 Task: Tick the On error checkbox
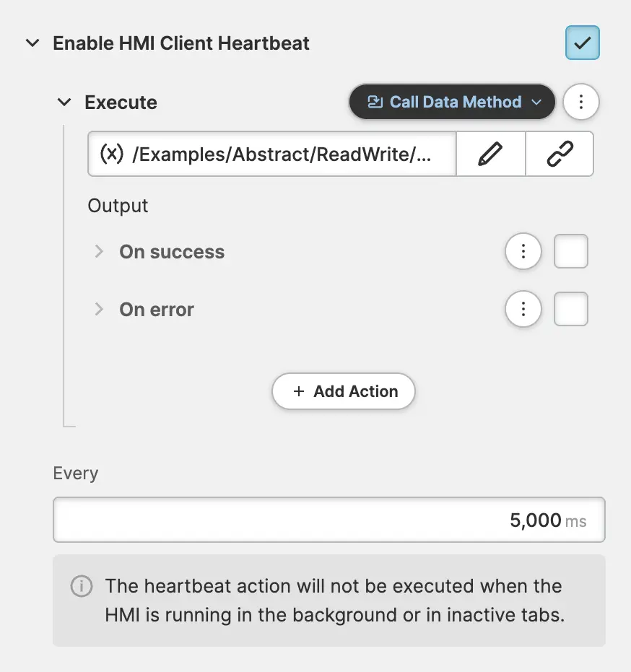click(570, 310)
